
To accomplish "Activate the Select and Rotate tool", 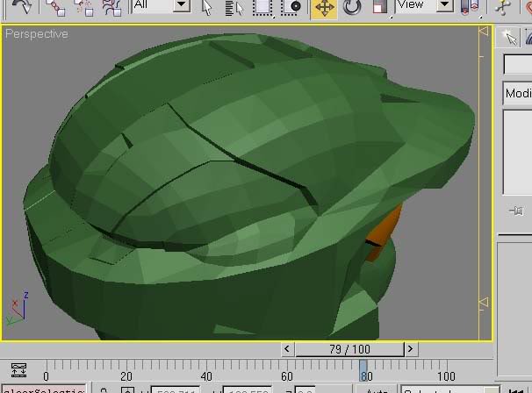I will click(x=351, y=8).
